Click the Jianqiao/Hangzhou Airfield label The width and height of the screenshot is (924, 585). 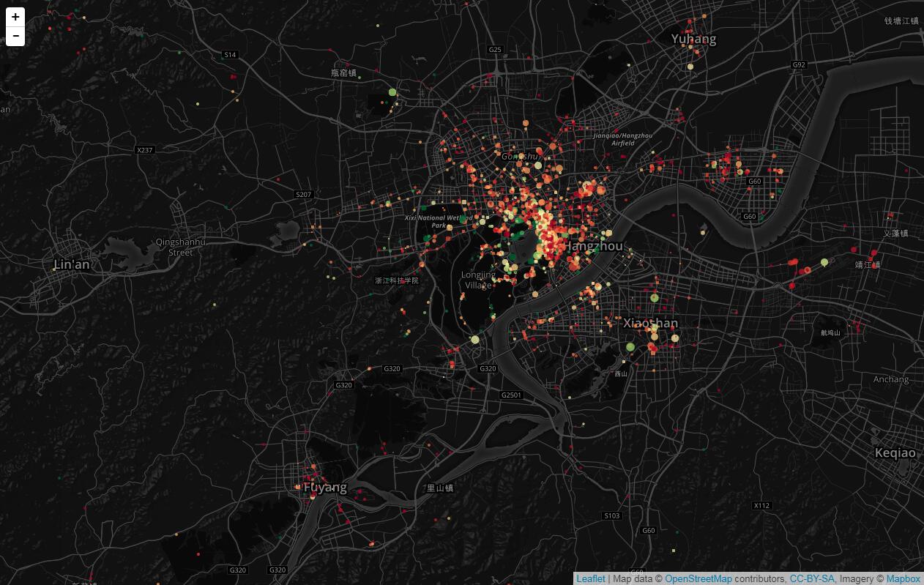[x=622, y=139]
